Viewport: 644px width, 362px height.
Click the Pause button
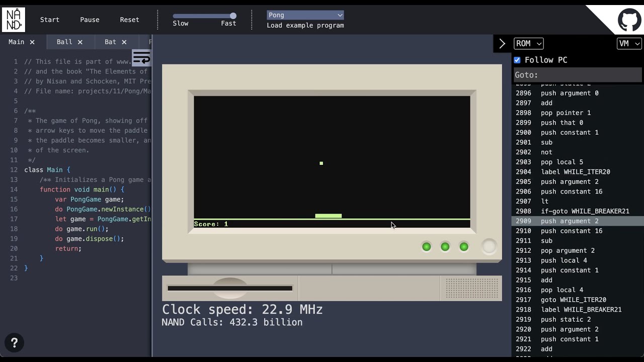pyautogui.click(x=90, y=20)
